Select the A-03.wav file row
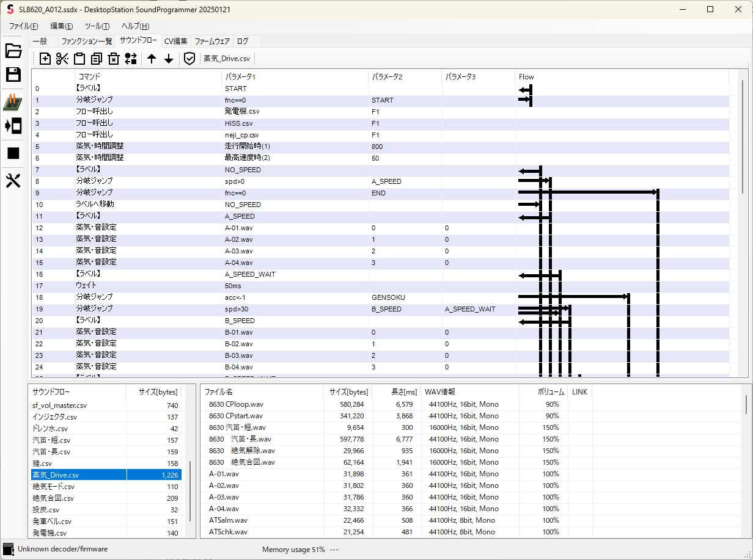 pyautogui.click(x=224, y=497)
